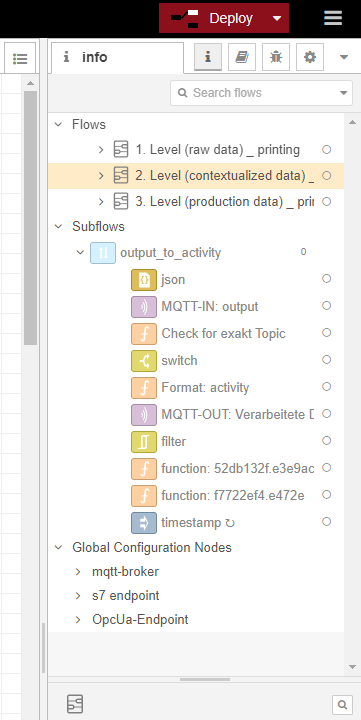The height and width of the screenshot is (720, 361).
Task: Collapse the Flows section
Action: (x=58, y=124)
